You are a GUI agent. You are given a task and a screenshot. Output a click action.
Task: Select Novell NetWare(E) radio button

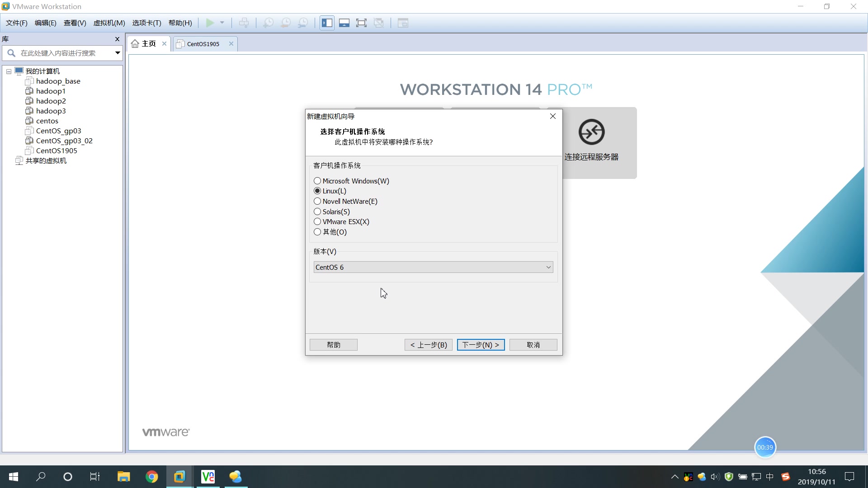coord(317,201)
